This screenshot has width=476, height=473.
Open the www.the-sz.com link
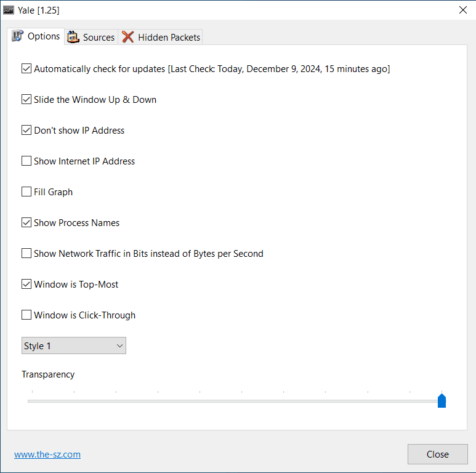coord(47,455)
